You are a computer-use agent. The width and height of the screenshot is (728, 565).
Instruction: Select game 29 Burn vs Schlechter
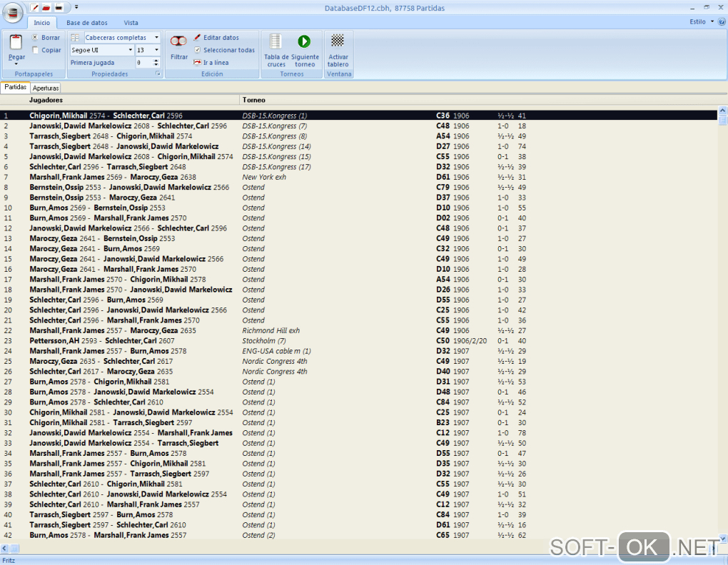(358, 402)
